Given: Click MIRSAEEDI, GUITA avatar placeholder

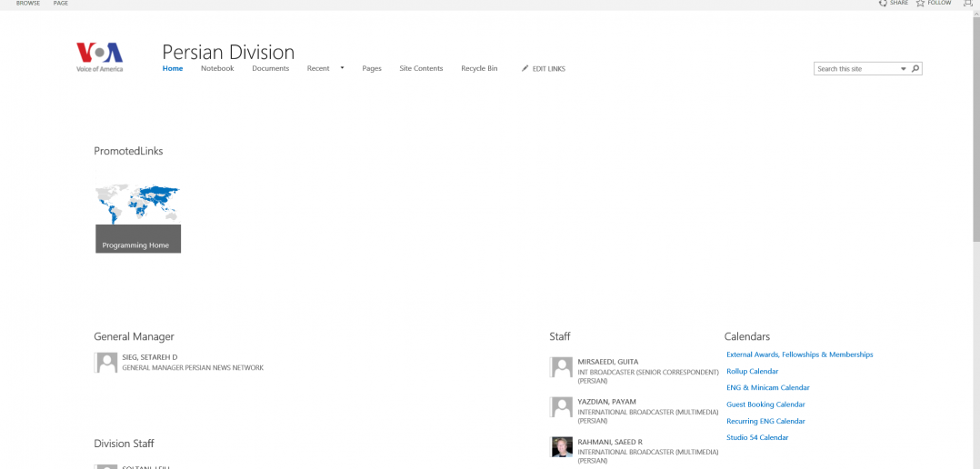Looking at the screenshot, I should coord(562,367).
